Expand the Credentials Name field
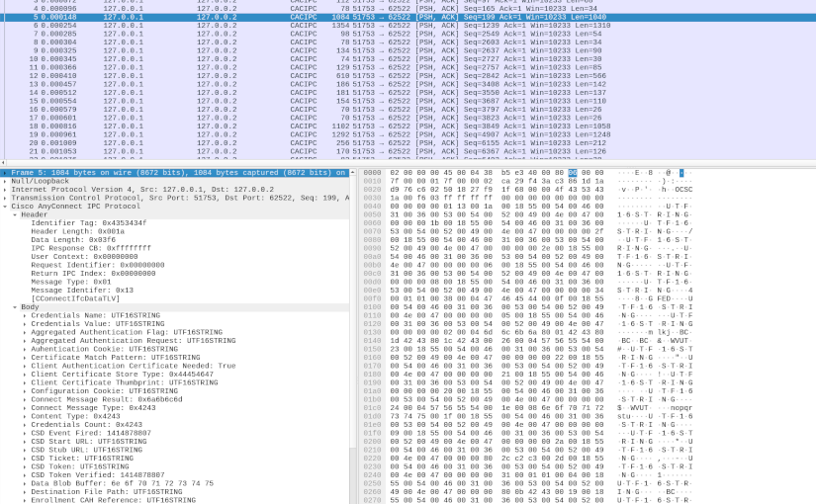 point(25,315)
